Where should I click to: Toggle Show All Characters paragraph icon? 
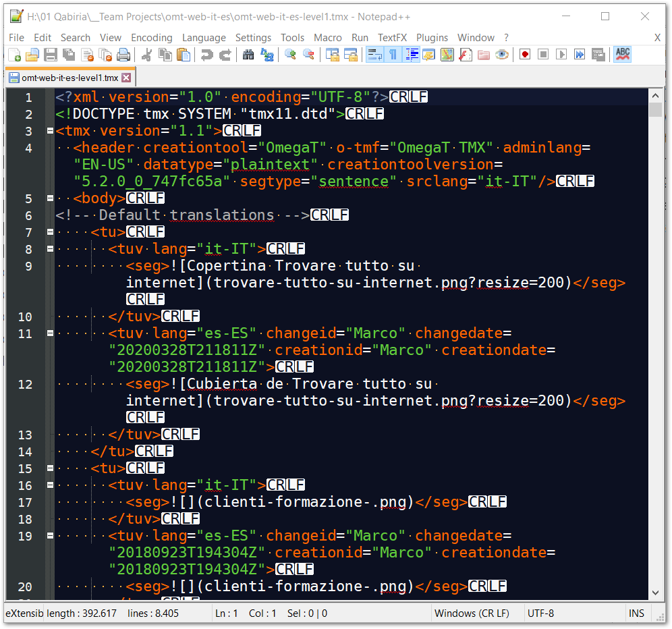pyautogui.click(x=393, y=55)
